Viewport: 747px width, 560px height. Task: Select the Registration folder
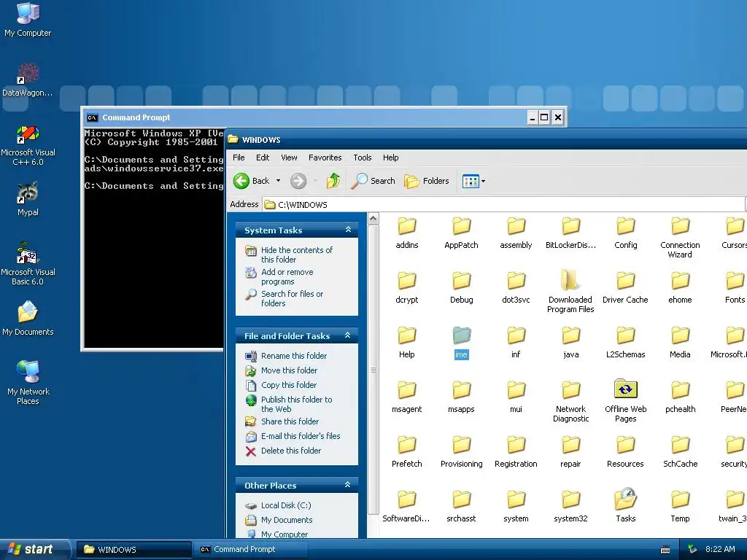tap(516, 452)
